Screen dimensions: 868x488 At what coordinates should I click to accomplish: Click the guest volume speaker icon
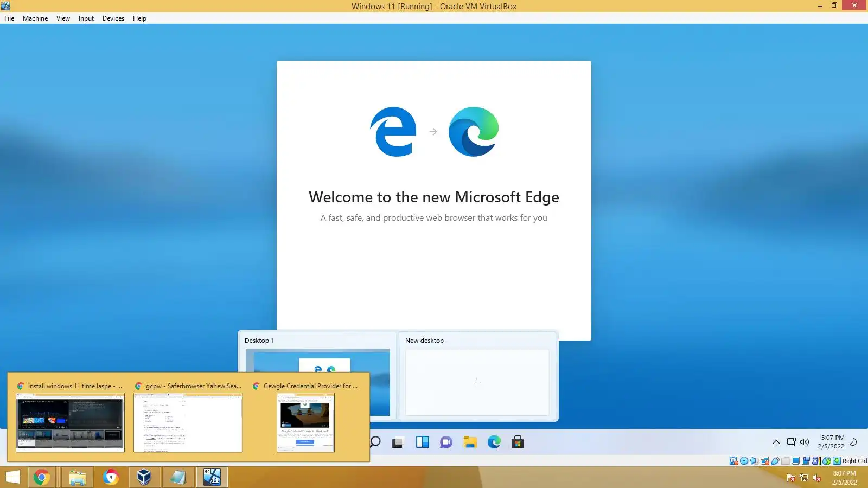pyautogui.click(x=805, y=442)
